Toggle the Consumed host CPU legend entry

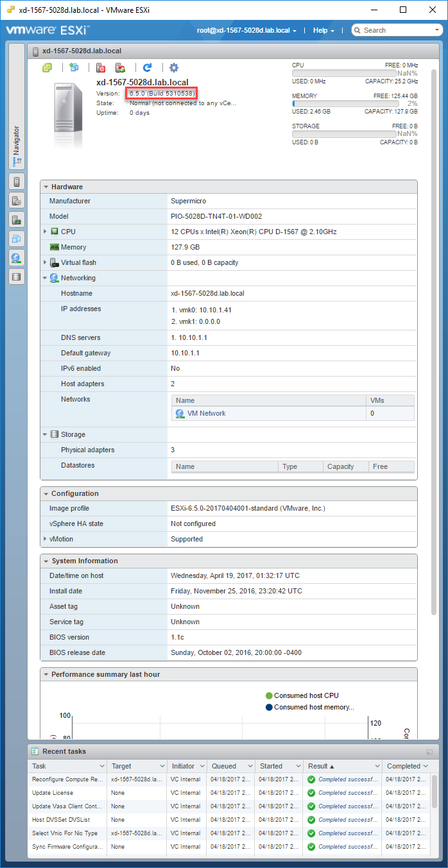(x=302, y=695)
